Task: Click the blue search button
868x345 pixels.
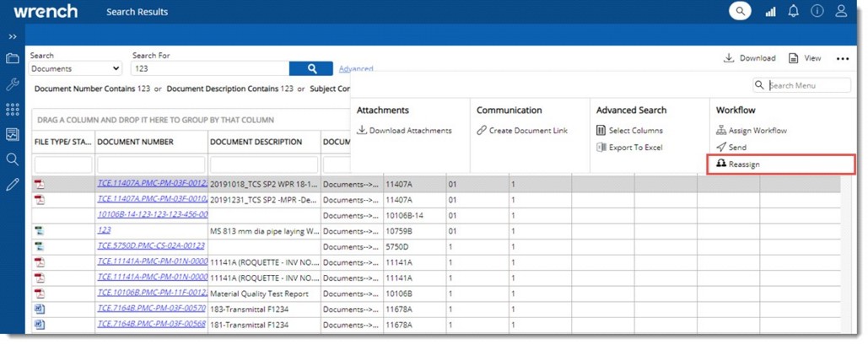Action: point(311,69)
